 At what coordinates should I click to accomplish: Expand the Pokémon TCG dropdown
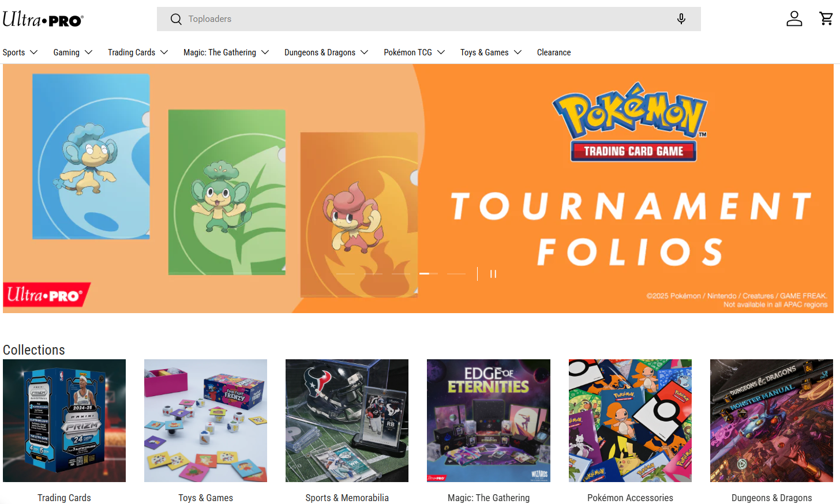(x=414, y=52)
